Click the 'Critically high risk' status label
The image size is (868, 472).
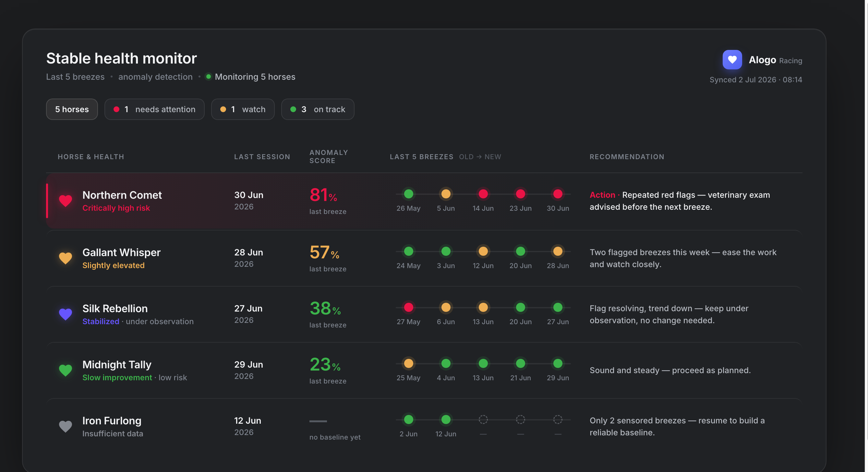point(116,208)
